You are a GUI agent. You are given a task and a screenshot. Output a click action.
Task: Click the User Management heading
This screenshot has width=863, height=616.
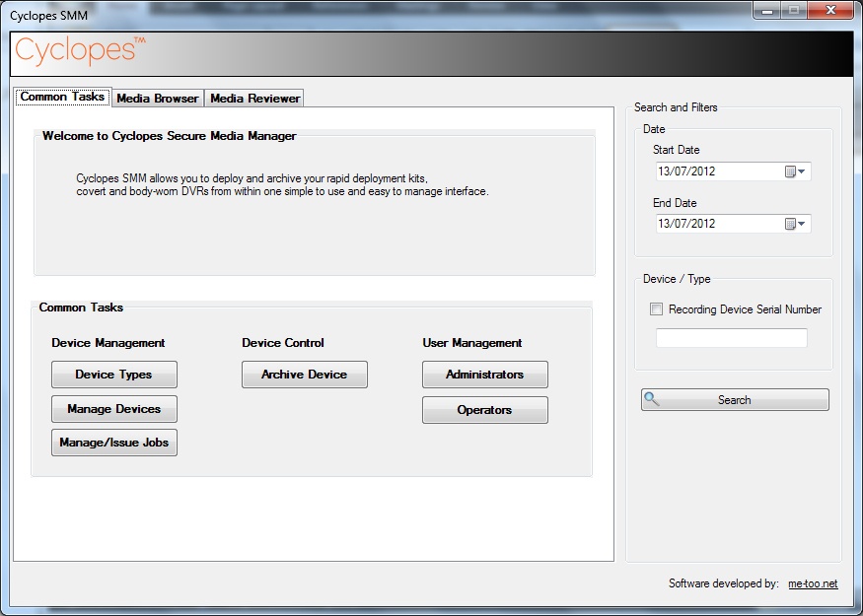click(x=472, y=343)
